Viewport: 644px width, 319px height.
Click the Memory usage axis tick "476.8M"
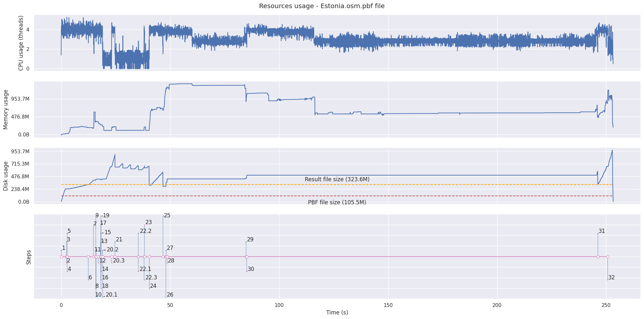pyautogui.click(x=20, y=117)
